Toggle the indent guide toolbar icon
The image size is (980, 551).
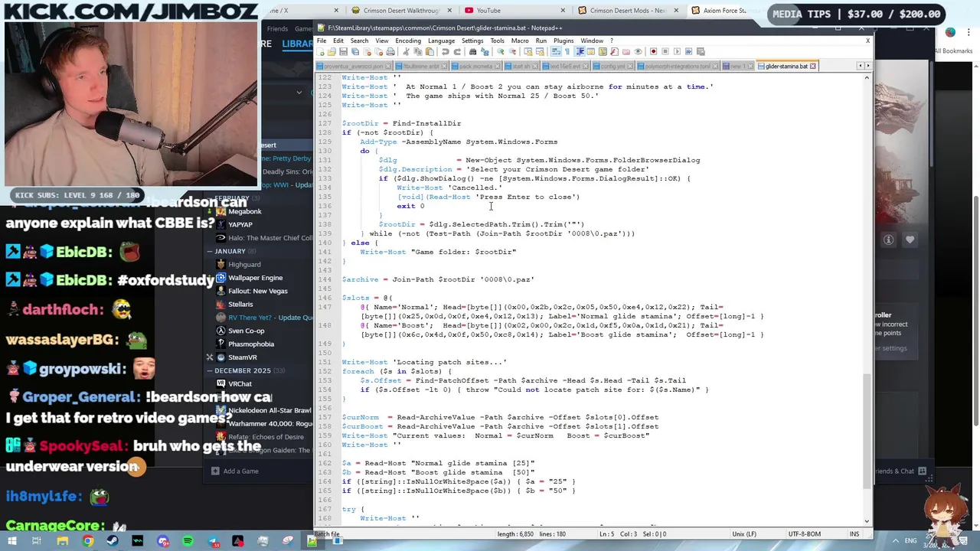(580, 51)
